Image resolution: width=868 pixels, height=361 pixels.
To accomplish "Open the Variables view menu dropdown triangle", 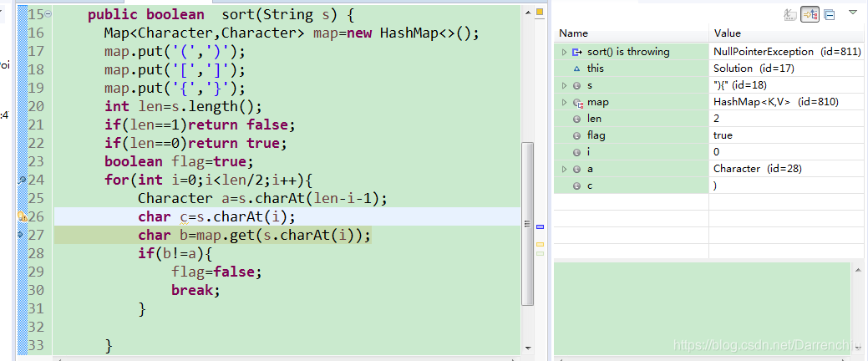I will [x=852, y=13].
